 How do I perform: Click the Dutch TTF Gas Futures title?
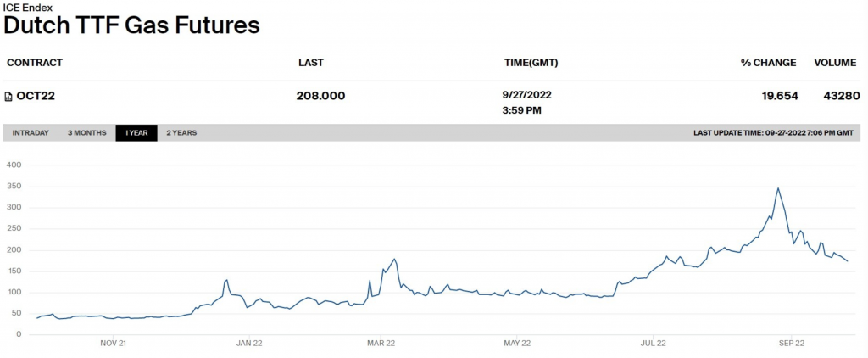coord(131,25)
